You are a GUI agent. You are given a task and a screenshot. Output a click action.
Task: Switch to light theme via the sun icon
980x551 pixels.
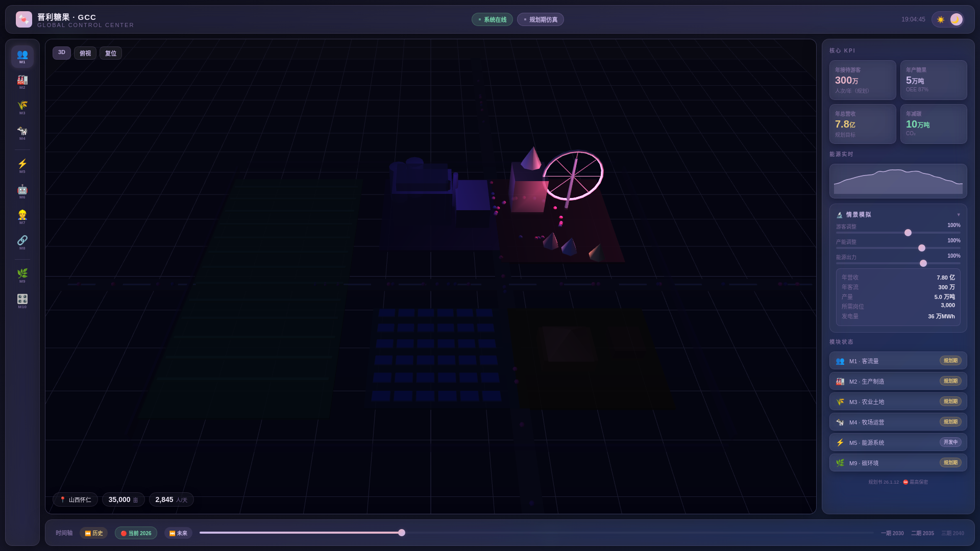point(941,19)
